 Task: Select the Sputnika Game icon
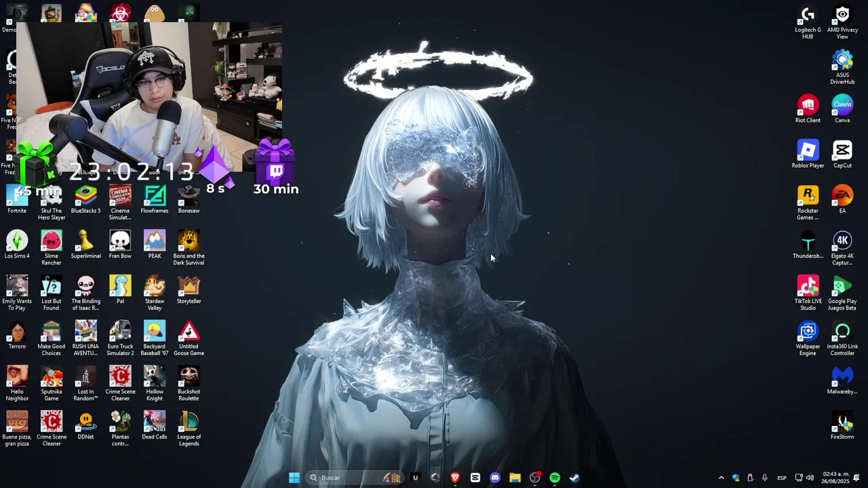(52, 383)
